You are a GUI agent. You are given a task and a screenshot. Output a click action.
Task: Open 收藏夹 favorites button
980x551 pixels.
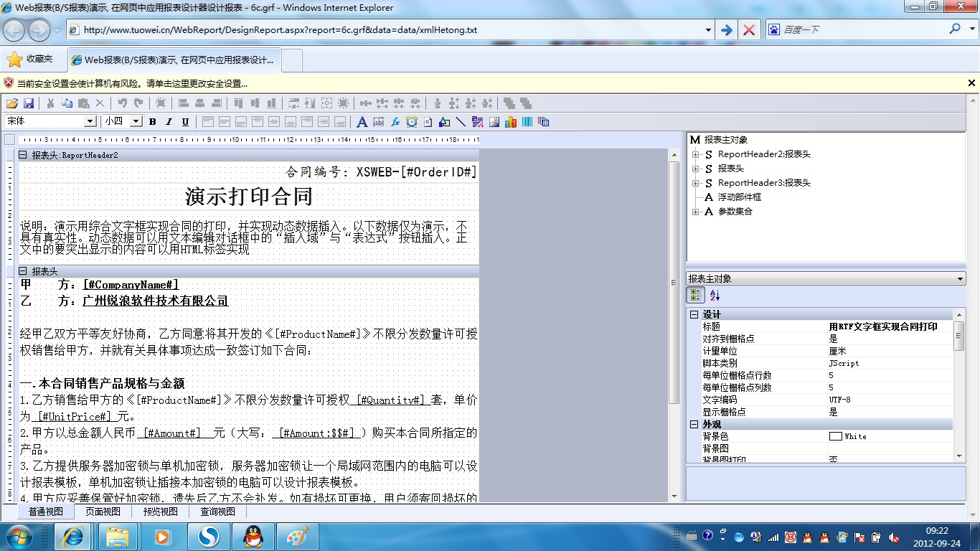(30, 60)
